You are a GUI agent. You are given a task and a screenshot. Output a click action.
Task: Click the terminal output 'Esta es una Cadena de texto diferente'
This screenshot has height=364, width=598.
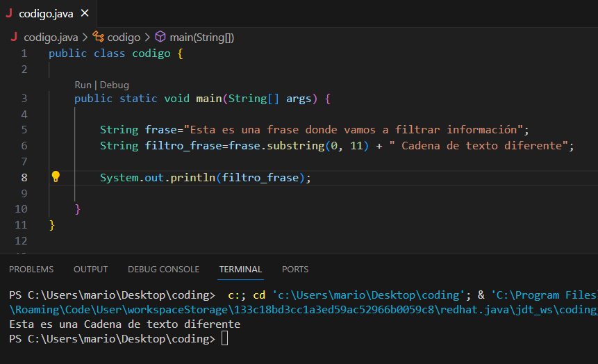tap(125, 324)
